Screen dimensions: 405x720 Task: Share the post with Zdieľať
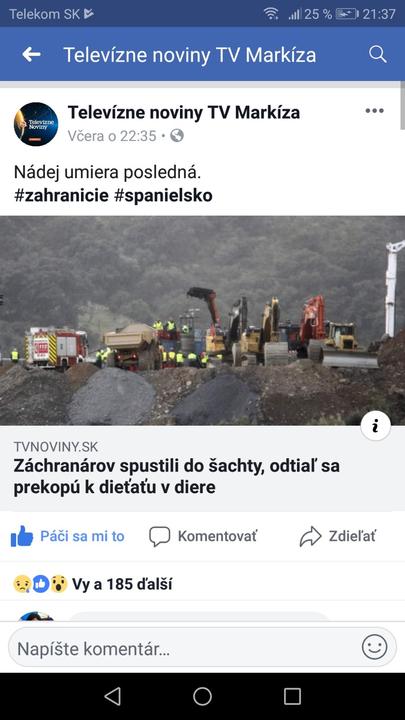[338, 536]
